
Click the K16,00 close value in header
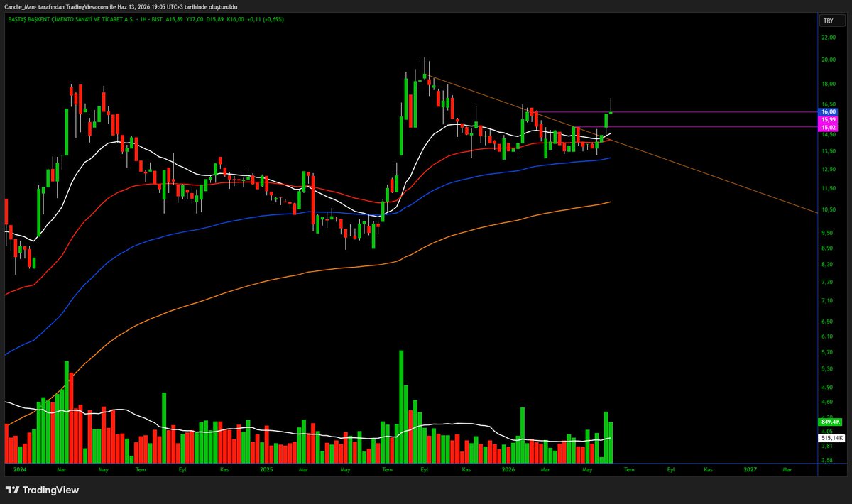tap(236, 19)
